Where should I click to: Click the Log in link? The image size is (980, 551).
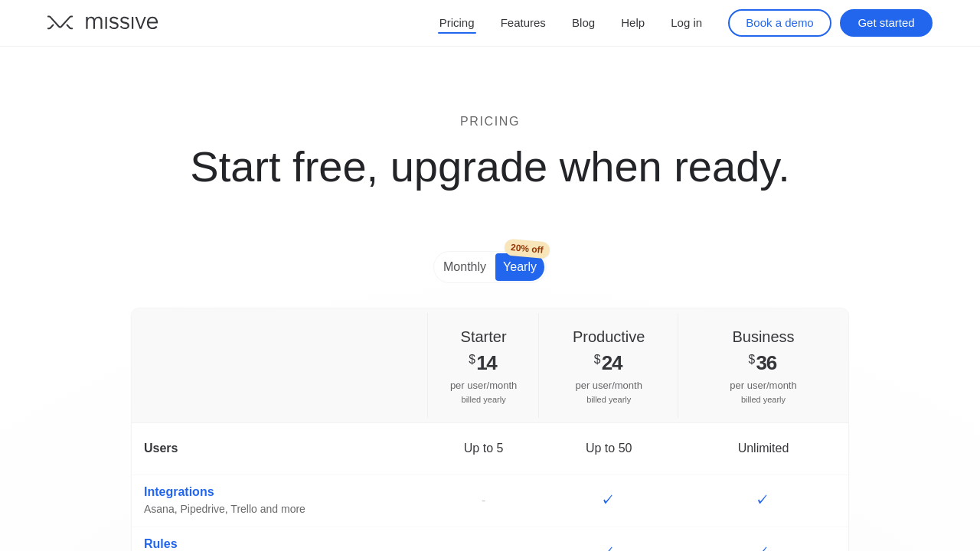pyautogui.click(x=686, y=23)
